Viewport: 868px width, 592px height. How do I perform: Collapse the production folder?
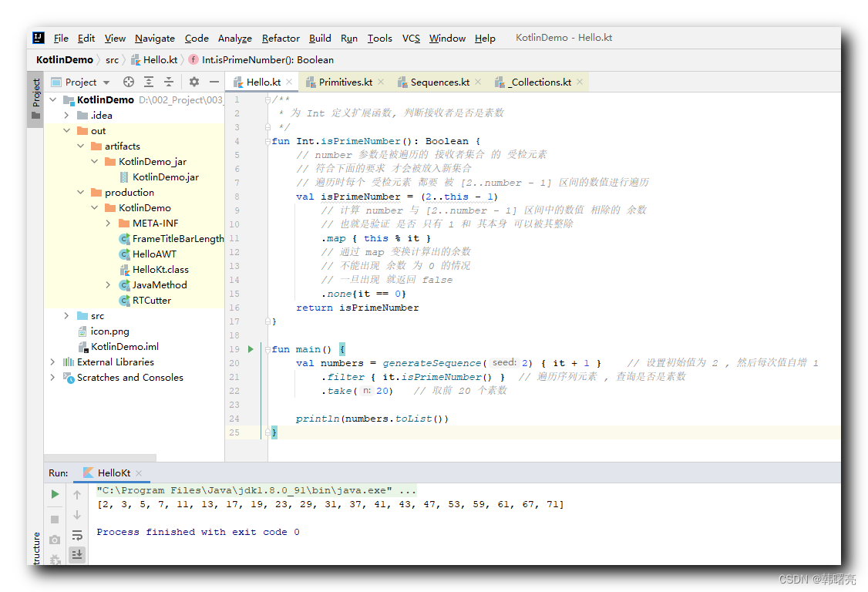[x=81, y=193]
